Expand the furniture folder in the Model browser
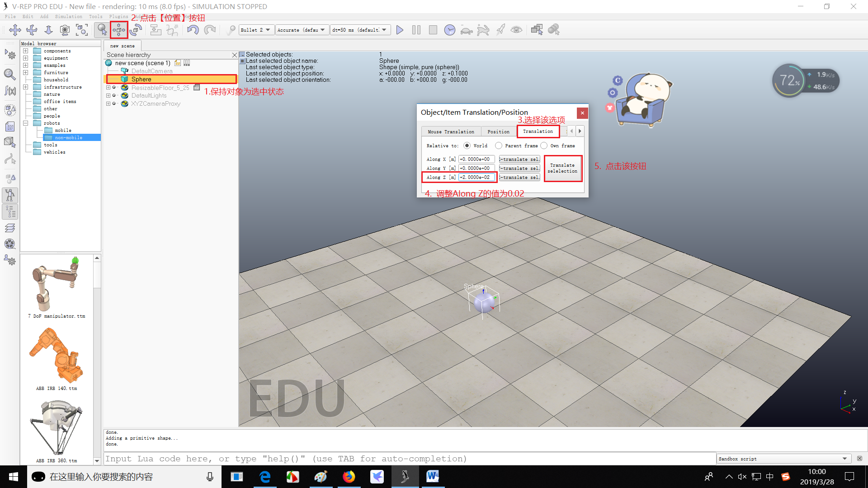 coord(26,72)
